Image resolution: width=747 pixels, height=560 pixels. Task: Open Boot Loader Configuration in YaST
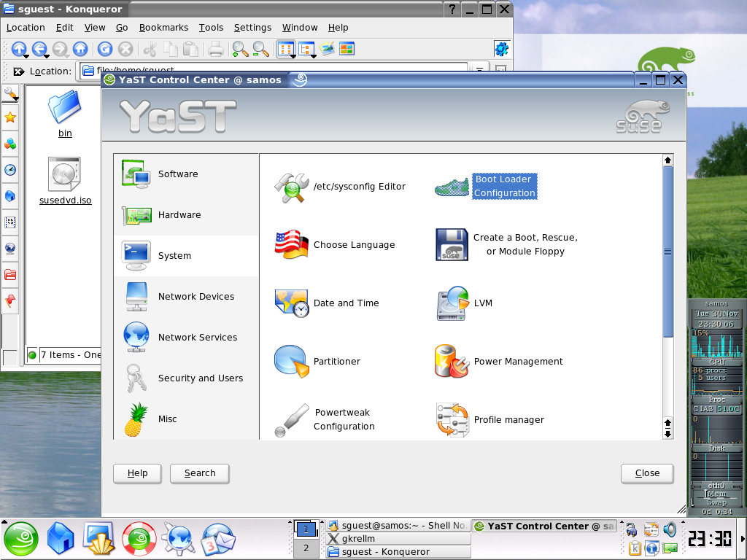(x=486, y=186)
